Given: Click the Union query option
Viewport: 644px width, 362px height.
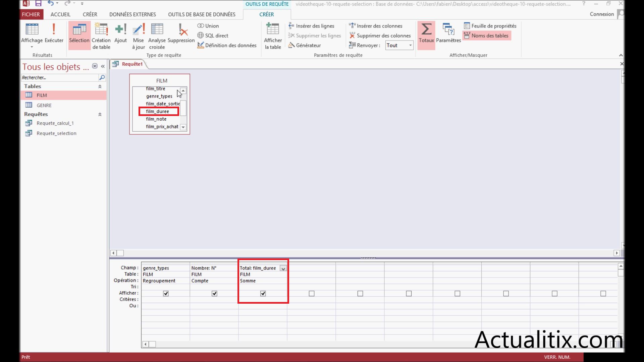Looking at the screenshot, I should pyautogui.click(x=208, y=26).
